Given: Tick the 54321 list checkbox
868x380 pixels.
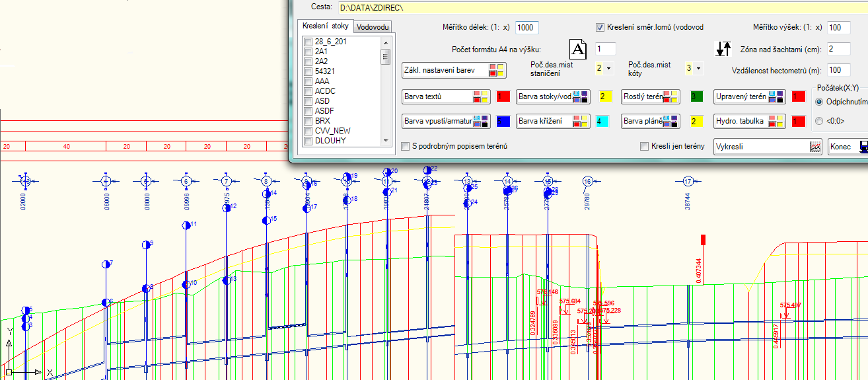Looking at the screenshot, I should 308,71.
